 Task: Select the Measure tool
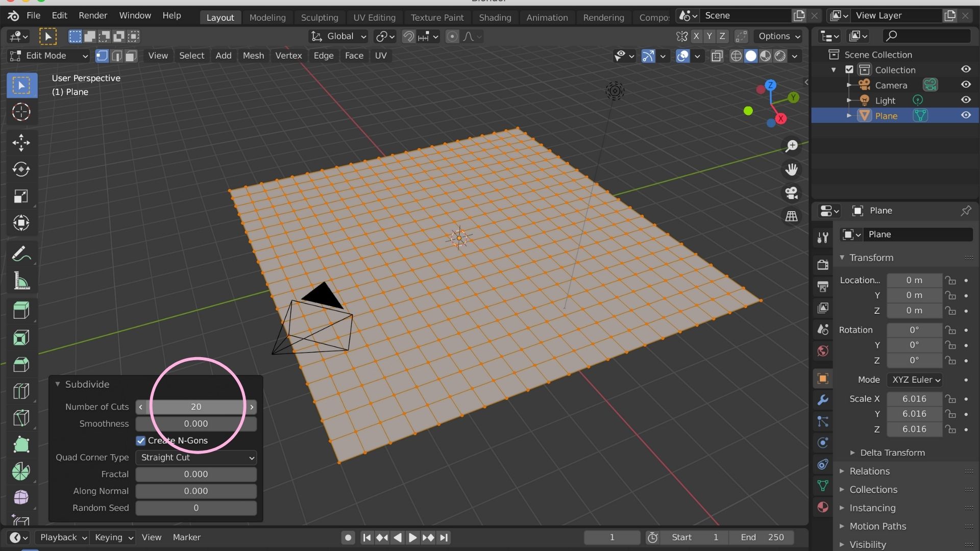pos(21,281)
